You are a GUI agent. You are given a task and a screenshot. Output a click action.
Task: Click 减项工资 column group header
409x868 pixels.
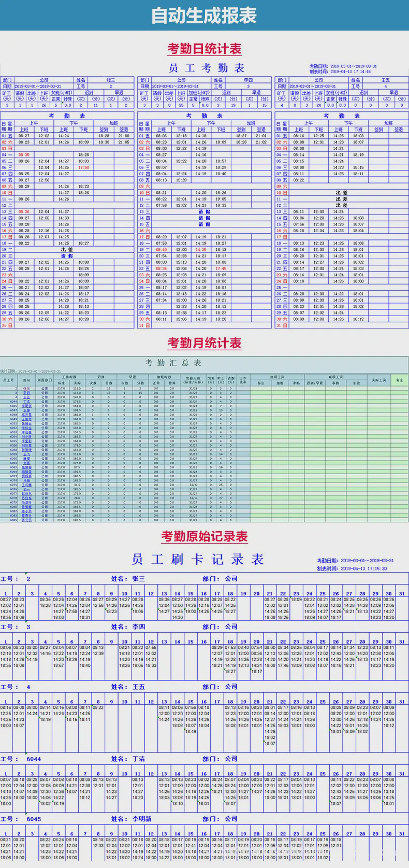[335, 377]
